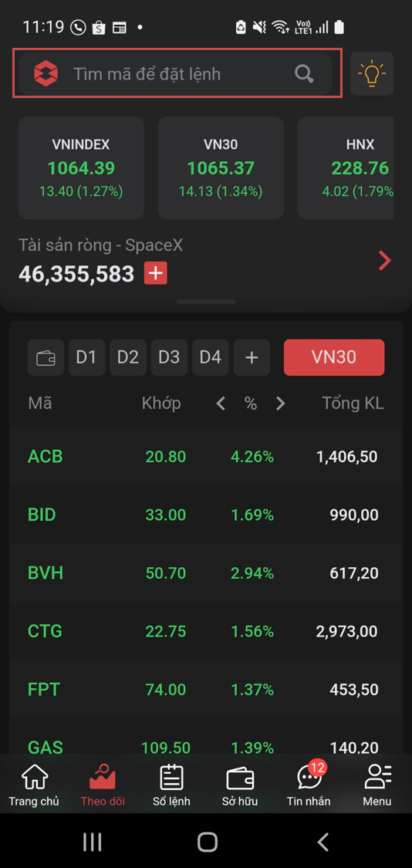Switch to watchlist D3
This screenshot has width=412, height=868.
coord(169,357)
